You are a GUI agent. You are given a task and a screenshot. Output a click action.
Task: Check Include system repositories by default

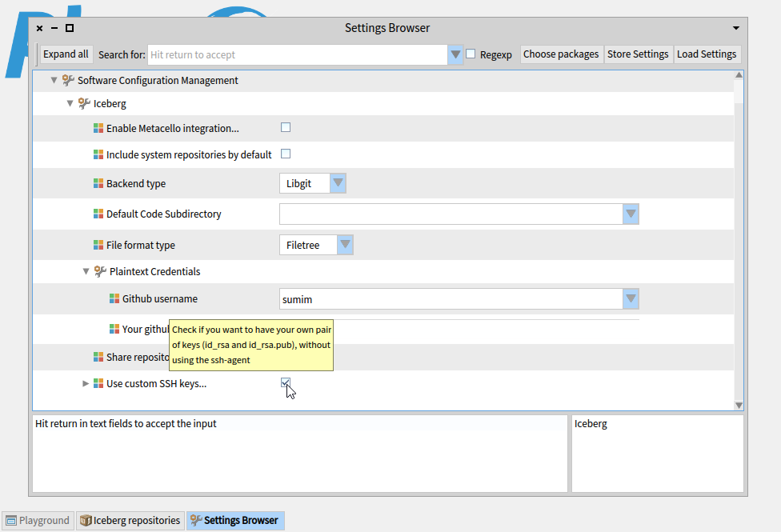286,154
